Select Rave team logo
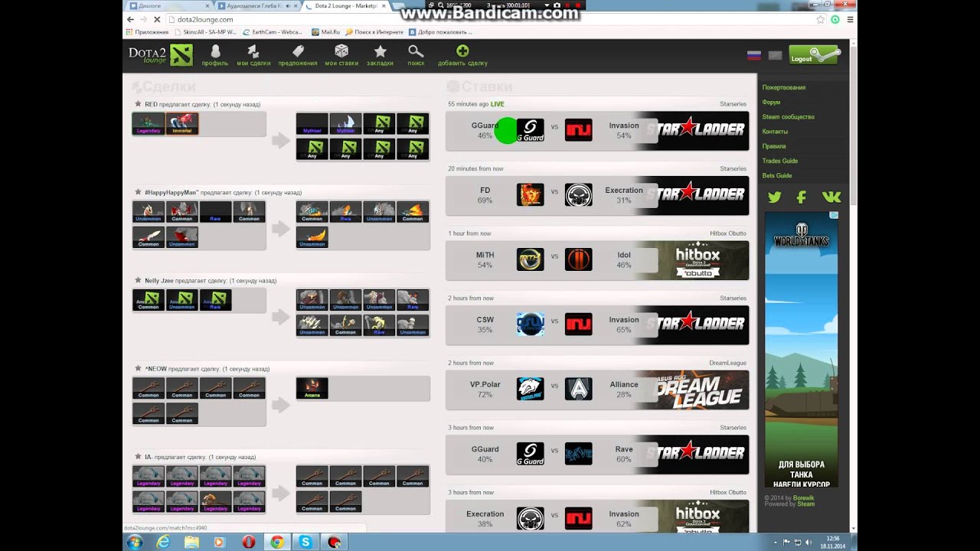 coord(579,454)
